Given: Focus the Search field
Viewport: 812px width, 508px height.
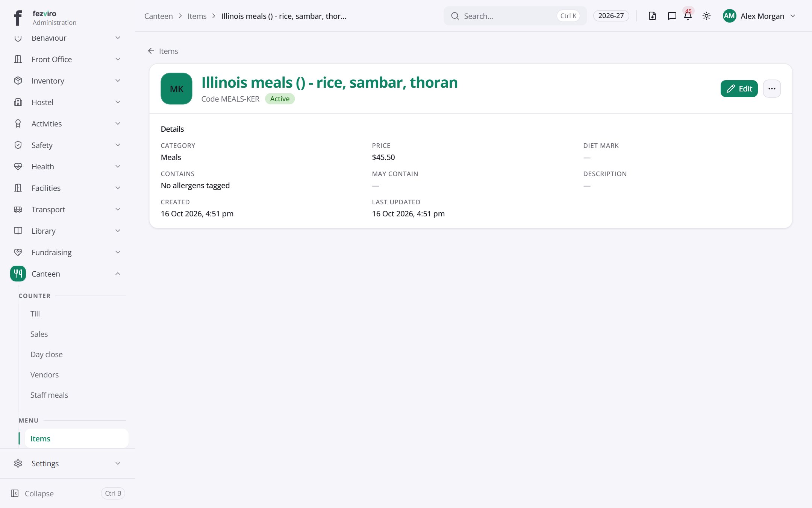Looking at the screenshot, I should 515,16.
